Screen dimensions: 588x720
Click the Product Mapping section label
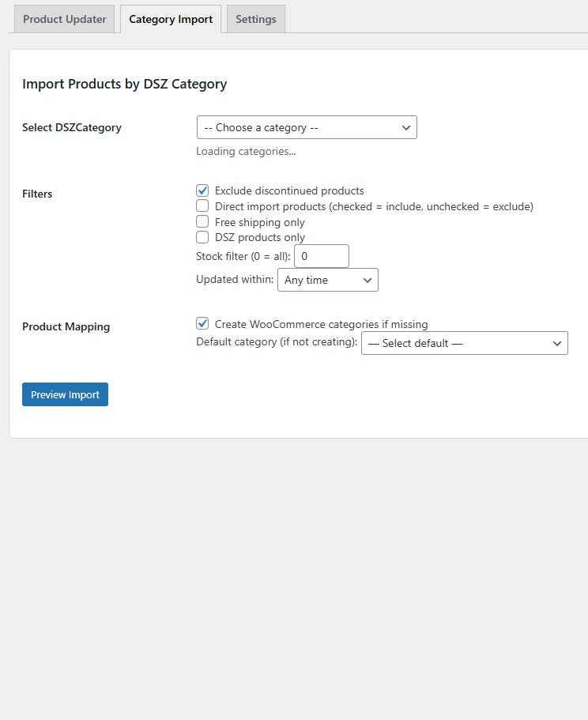coord(66,326)
